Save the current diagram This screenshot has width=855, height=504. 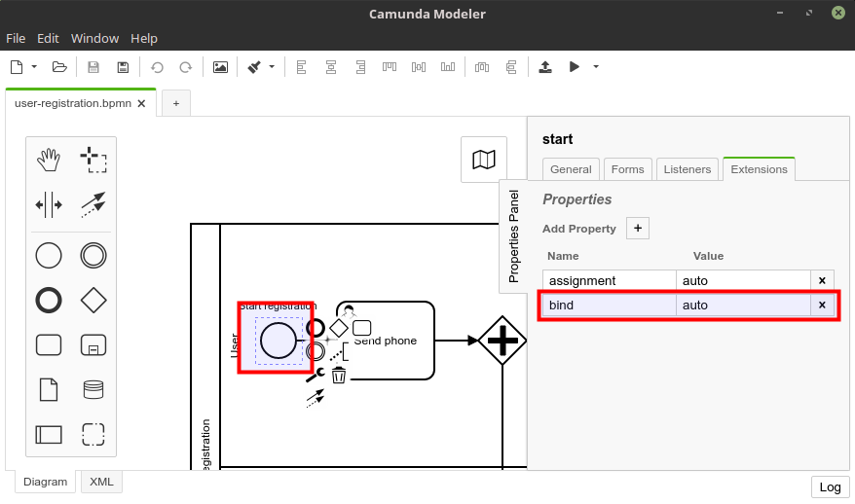[93, 67]
